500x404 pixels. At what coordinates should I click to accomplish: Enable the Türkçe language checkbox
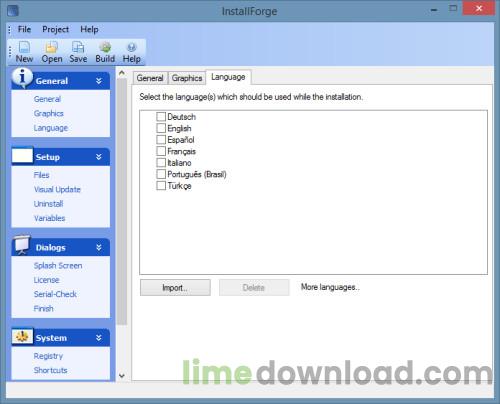coord(161,186)
